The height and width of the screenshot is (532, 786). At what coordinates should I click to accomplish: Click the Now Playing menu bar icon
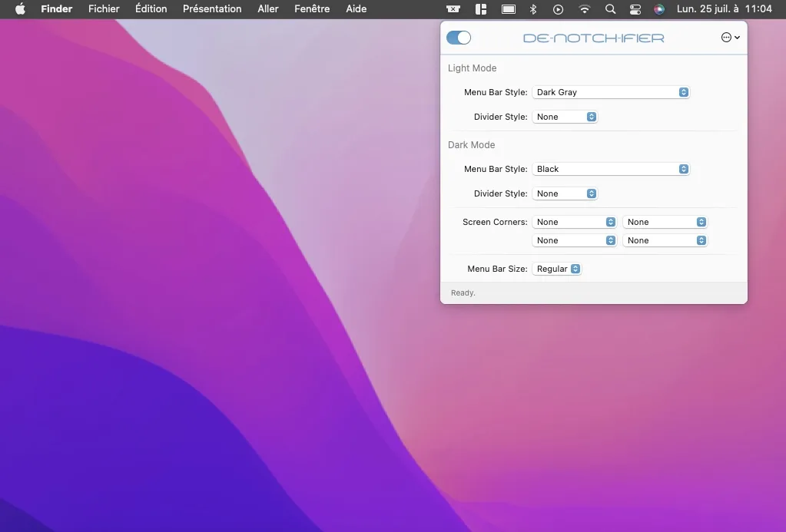558,9
